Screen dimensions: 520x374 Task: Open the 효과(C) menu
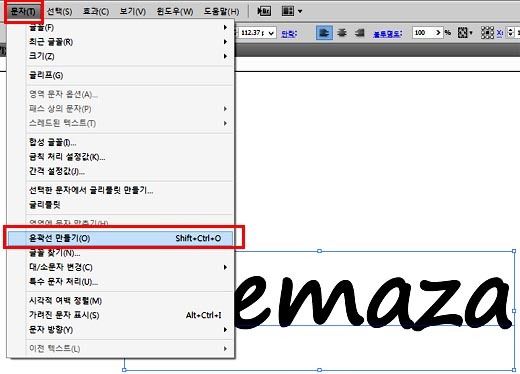pos(96,11)
